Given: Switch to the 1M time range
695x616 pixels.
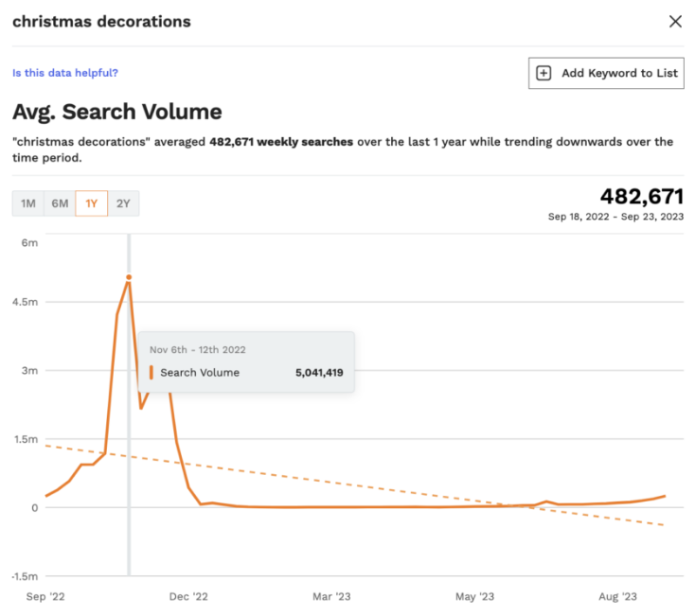Looking at the screenshot, I should [x=28, y=203].
